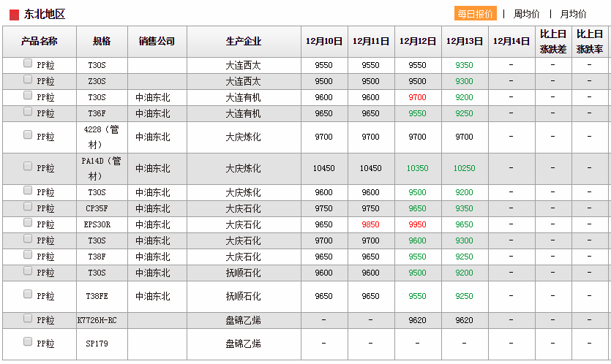The height and width of the screenshot is (364, 611).
Task: Click the 生产企业 column header
Action: (244, 41)
